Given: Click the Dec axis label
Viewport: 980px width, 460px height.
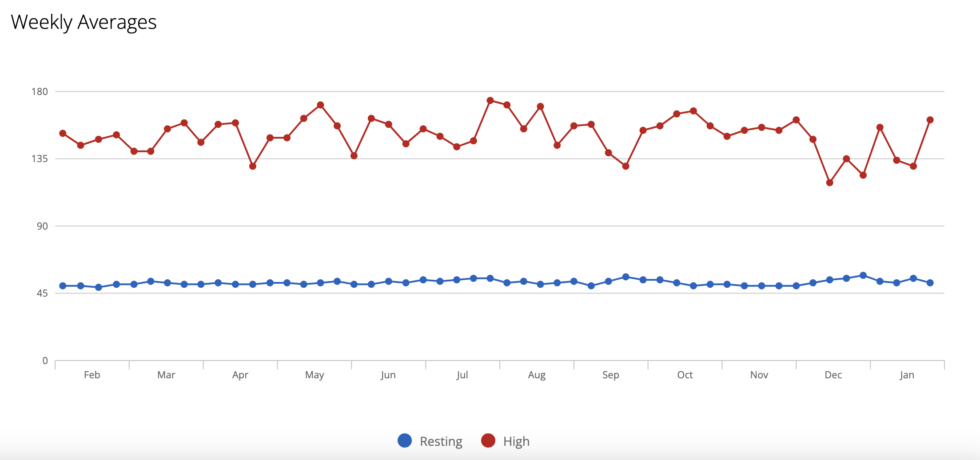Looking at the screenshot, I should click(x=833, y=375).
